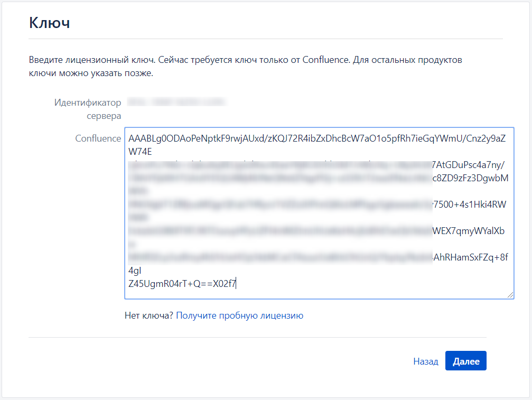The image size is (532, 400).
Task: Click the "AhRHamSxFZq+8f" key fragment
Action: click(470, 258)
